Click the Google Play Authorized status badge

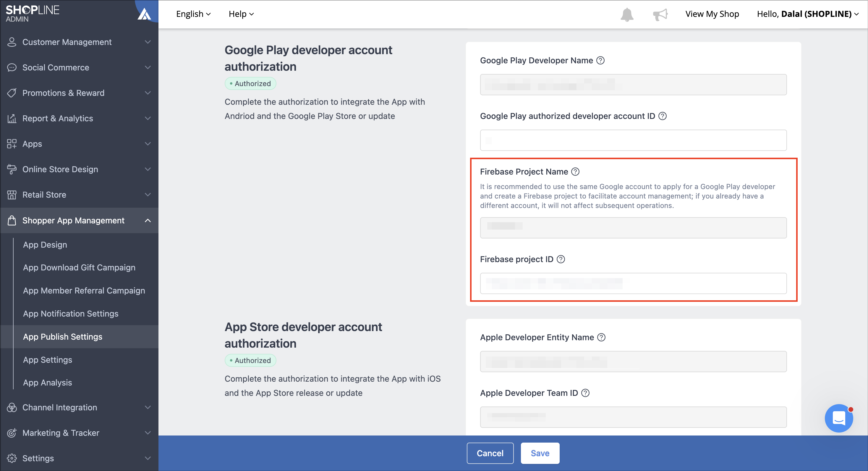250,84
